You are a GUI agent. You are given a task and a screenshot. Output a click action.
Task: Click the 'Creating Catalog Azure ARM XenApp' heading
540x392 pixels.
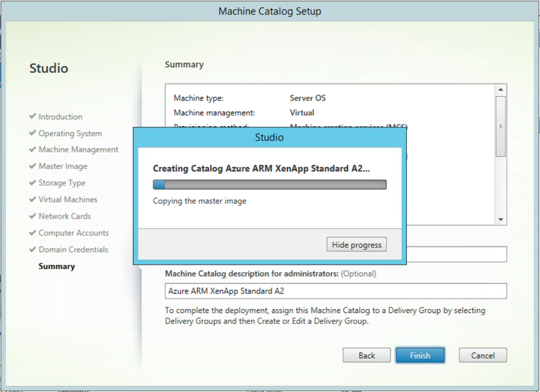coord(261,168)
